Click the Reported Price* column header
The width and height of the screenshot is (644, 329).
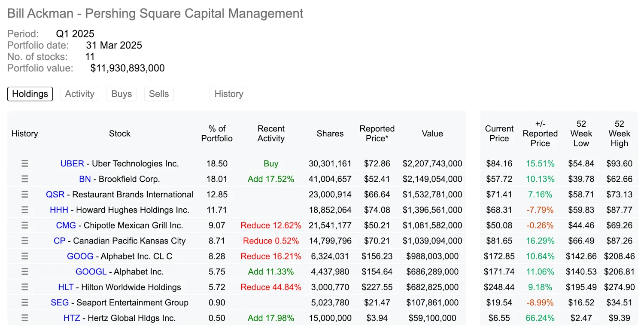click(377, 134)
